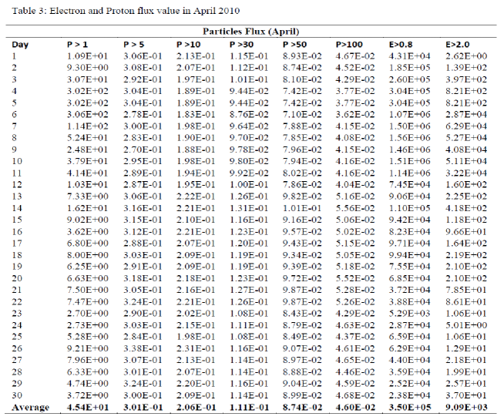Click day 16 P > 1 value 3.62E+00
Viewport: 504px width, 420px height.
[x=87, y=232]
